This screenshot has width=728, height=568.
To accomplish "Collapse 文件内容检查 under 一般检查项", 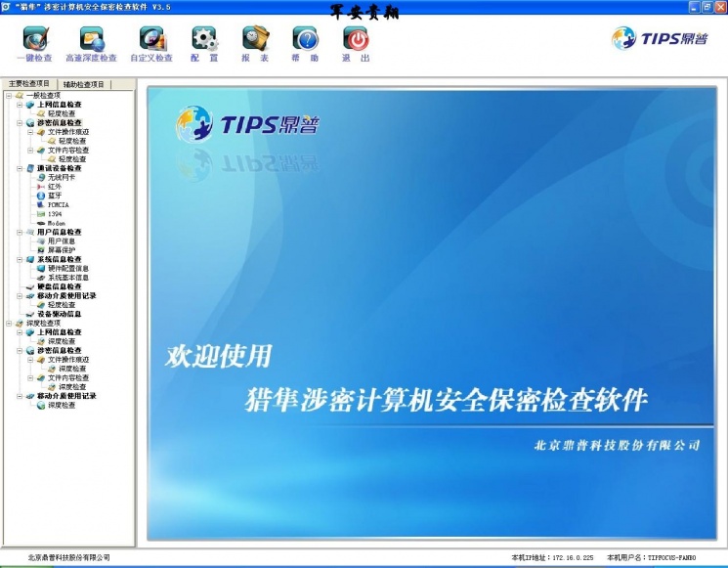I will pos(30,150).
